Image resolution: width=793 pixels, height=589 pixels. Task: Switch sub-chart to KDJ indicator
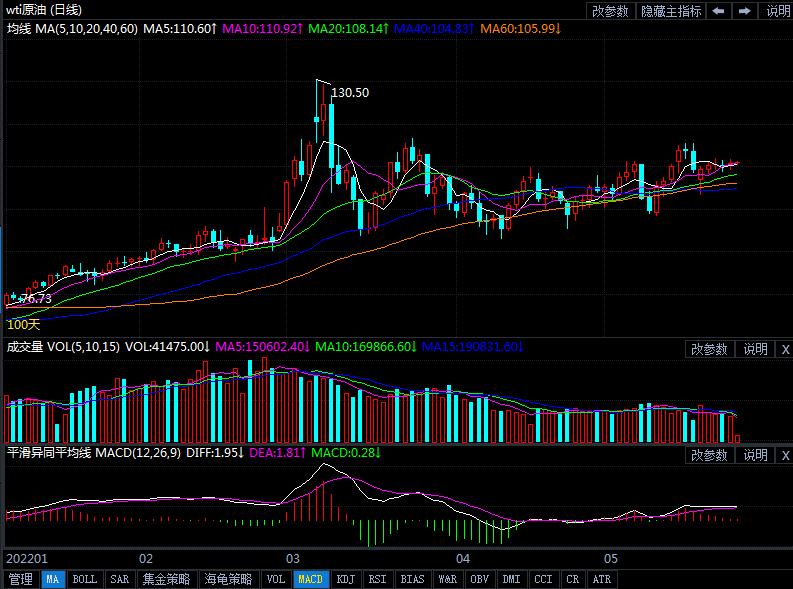pos(345,579)
